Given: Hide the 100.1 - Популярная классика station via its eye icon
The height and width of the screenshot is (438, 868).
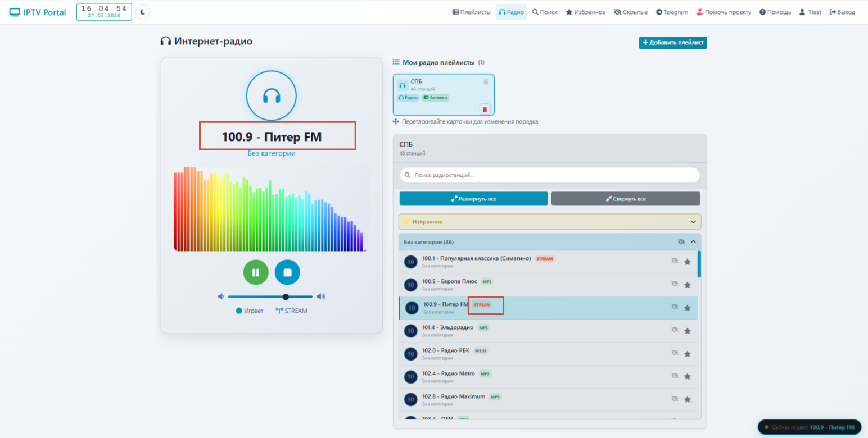Looking at the screenshot, I should 675,261.
